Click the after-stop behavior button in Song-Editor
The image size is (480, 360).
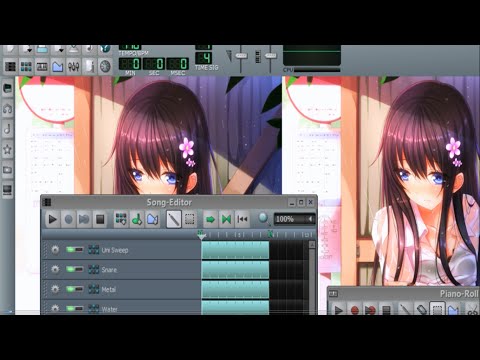(x=242, y=219)
